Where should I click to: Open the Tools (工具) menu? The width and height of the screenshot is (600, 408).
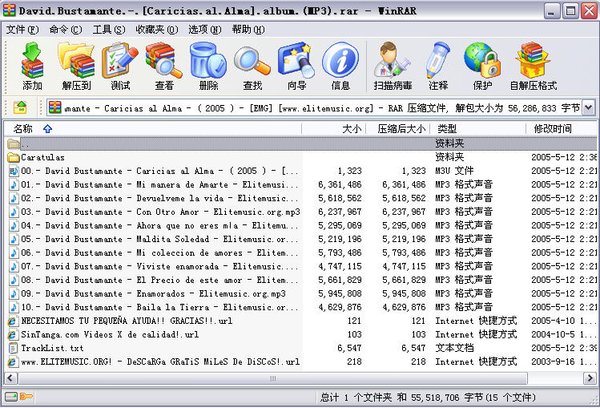click(109, 29)
